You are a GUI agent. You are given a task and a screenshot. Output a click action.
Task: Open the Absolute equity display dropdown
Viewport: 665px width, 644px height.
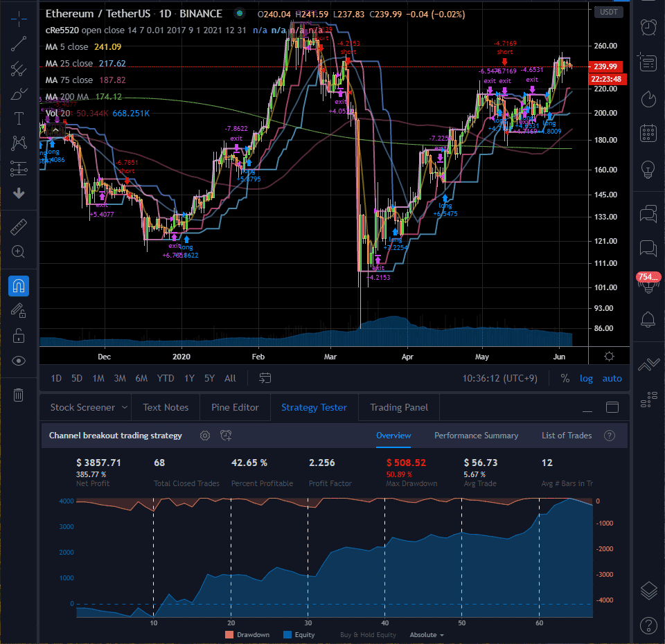coord(427,635)
